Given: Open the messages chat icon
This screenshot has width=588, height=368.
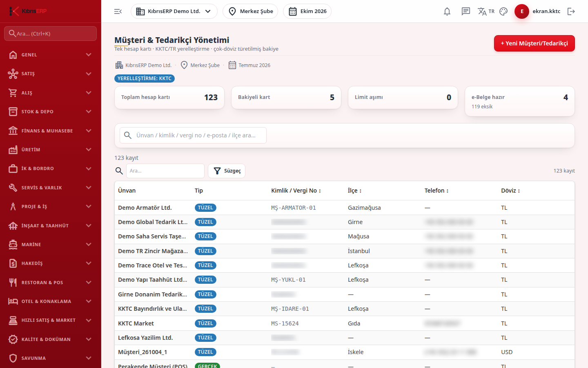Looking at the screenshot, I should coord(466,11).
